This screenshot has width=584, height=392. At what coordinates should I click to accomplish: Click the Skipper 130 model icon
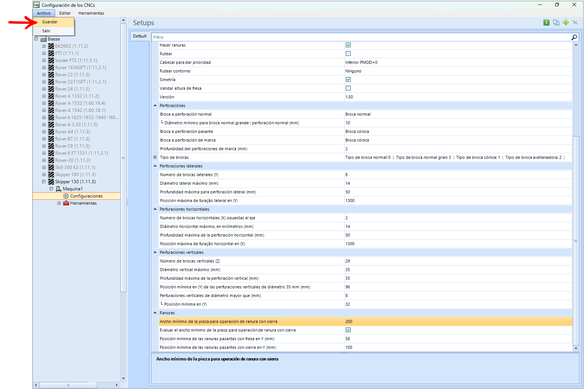point(51,182)
